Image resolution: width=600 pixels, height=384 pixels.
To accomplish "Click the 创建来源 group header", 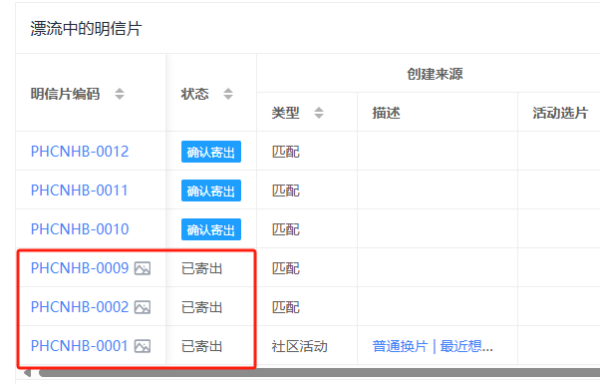I will pyautogui.click(x=435, y=74).
